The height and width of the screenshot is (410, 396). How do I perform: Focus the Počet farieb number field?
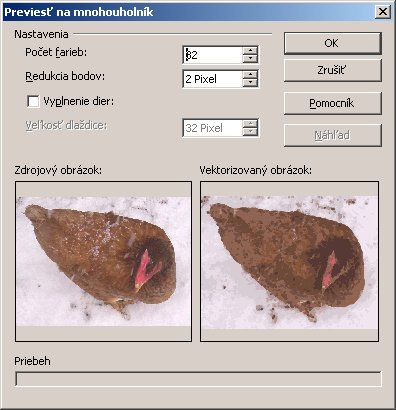pyautogui.click(x=212, y=55)
